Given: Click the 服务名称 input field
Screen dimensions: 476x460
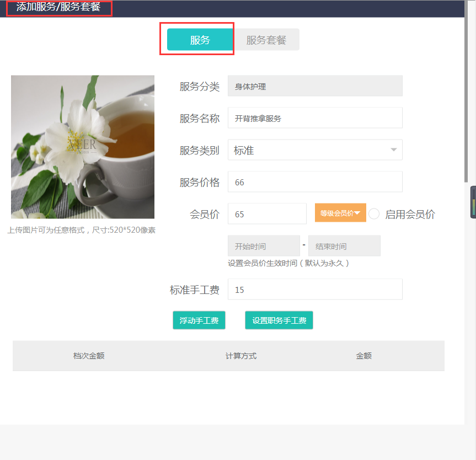Looking at the screenshot, I should coord(315,118).
